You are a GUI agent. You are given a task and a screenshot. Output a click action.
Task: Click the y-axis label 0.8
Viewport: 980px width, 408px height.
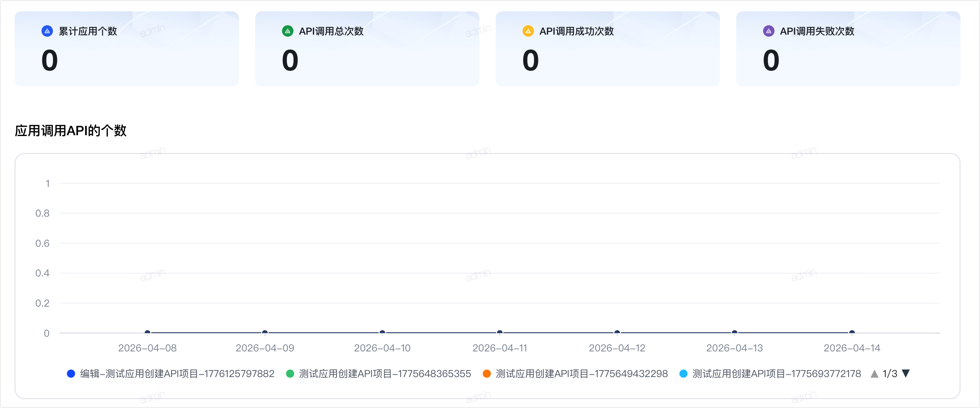pyautogui.click(x=42, y=213)
